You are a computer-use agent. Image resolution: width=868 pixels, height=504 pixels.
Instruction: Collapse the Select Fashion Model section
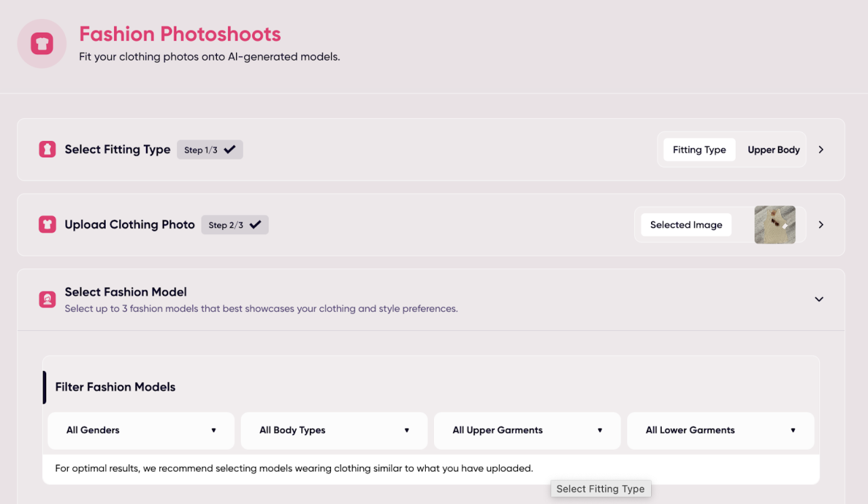tap(819, 299)
